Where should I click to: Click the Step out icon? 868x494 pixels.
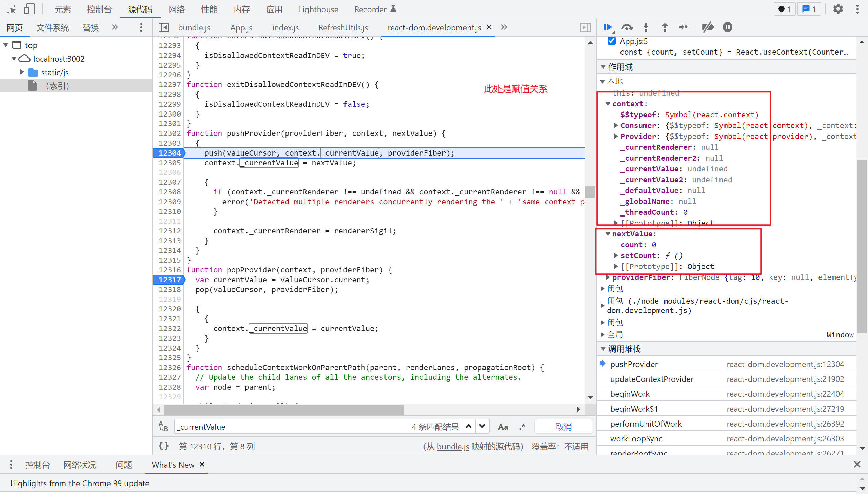coord(665,27)
